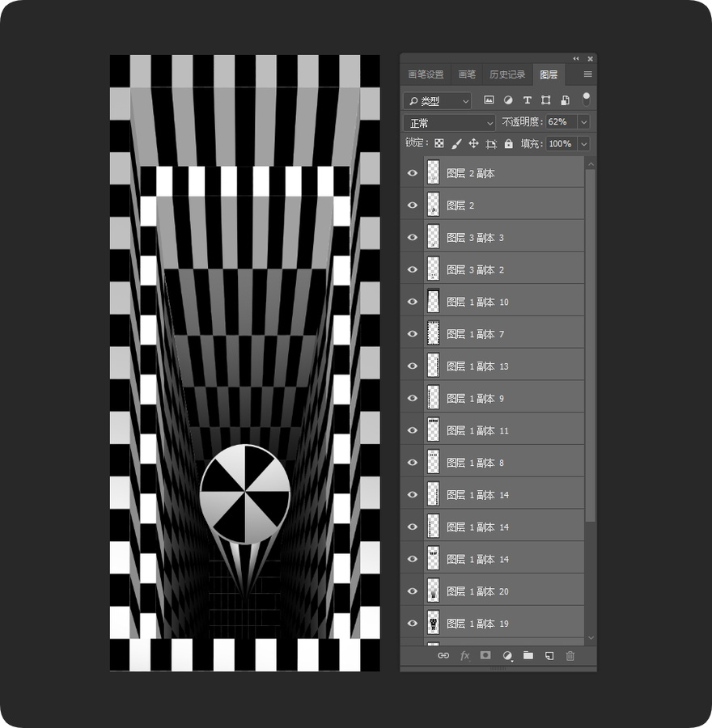Filter layers by type (T) icon
The height and width of the screenshot is (728, 712).
point(528,99)
